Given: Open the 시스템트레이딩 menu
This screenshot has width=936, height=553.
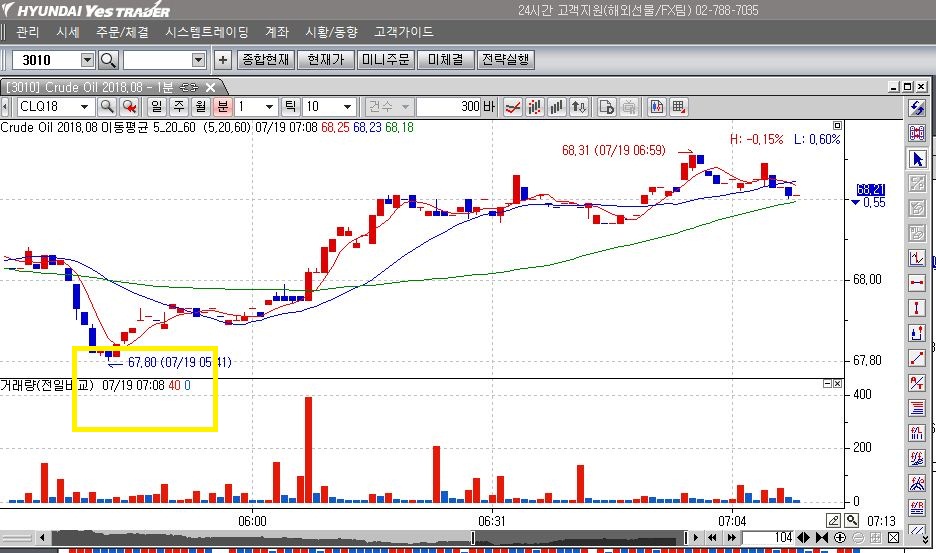Looking at the screenshot, I should (x=206, y=32).
